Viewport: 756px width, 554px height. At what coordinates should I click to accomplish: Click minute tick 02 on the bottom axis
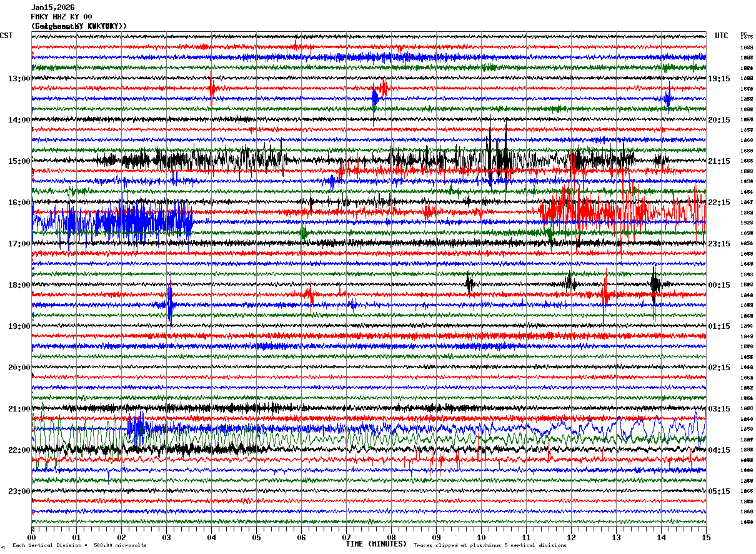pos(121,537)
